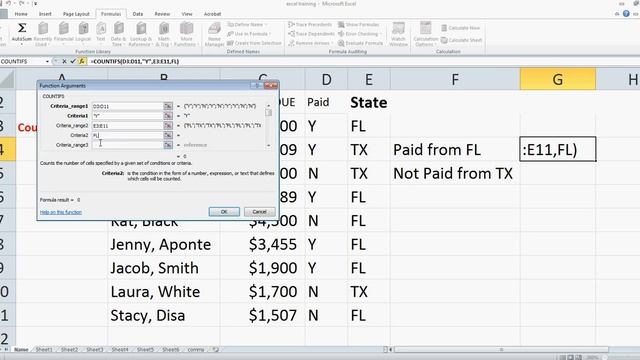The height and width of the screenshot is (360, 640).
Task: Click OK in Function Arguments dialog
Action: (224, 212)
